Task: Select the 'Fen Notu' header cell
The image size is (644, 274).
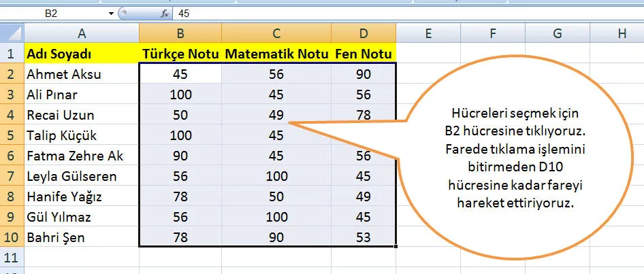Action: (x=363, y=54)
